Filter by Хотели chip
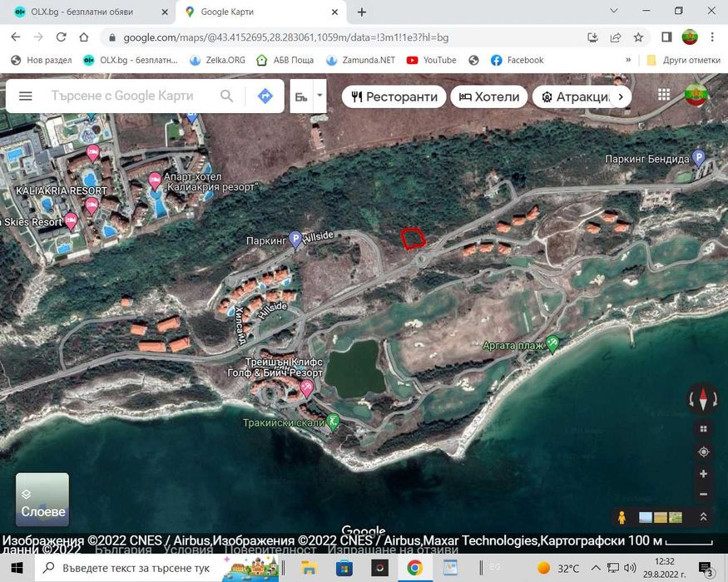This screenshot has height=582, width=728. click(489, 96)
